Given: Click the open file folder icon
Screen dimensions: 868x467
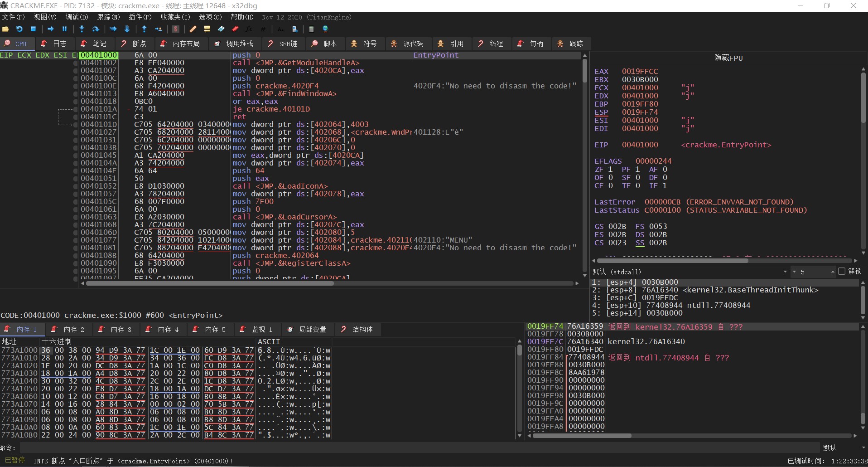Looking at the screenshot, I should [x=5, y=29].
